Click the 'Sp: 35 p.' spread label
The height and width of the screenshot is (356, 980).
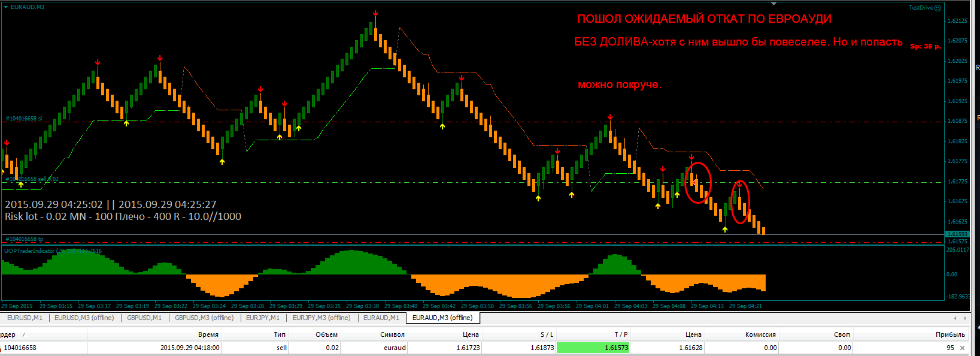pos(926,46)
